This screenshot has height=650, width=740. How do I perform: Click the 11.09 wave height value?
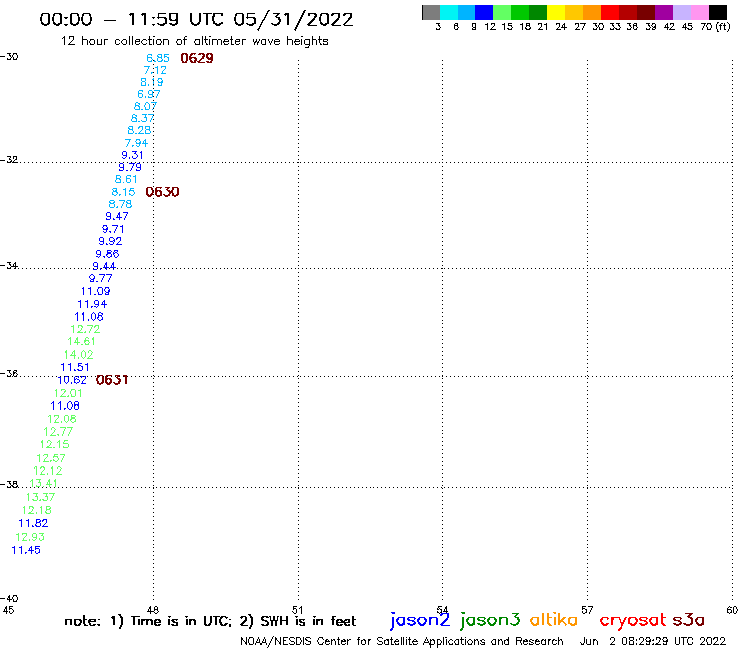[x=95, y=291]
